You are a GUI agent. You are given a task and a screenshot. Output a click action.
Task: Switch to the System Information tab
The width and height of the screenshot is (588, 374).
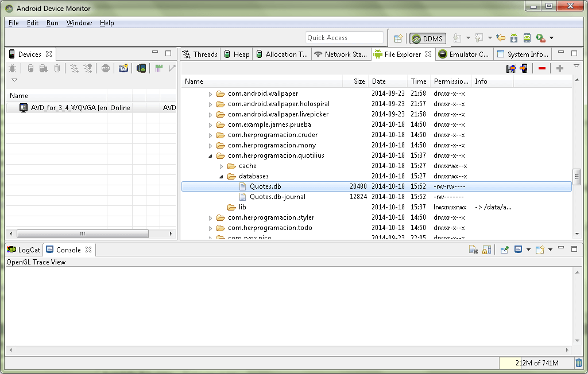tap(523, 54)
